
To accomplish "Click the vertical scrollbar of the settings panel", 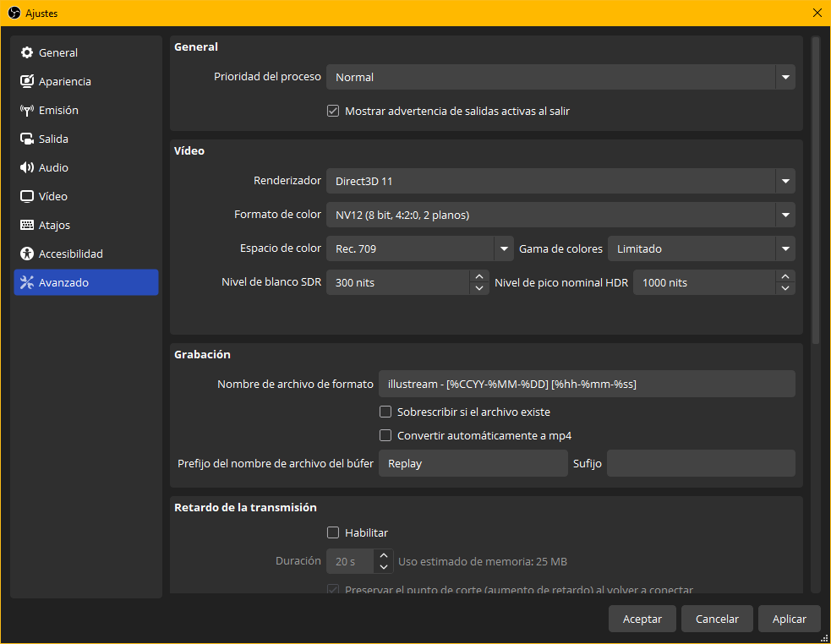I will pyautogui.click(x=816, y=191).
